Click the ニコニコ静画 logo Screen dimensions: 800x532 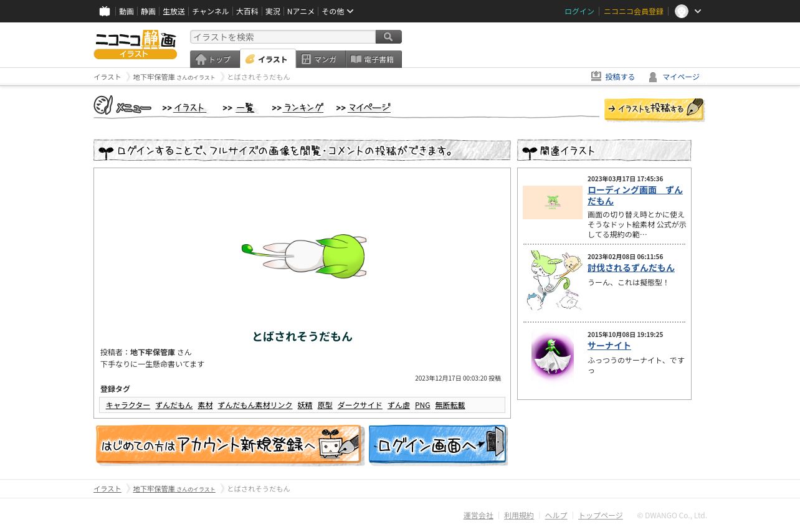135,45
